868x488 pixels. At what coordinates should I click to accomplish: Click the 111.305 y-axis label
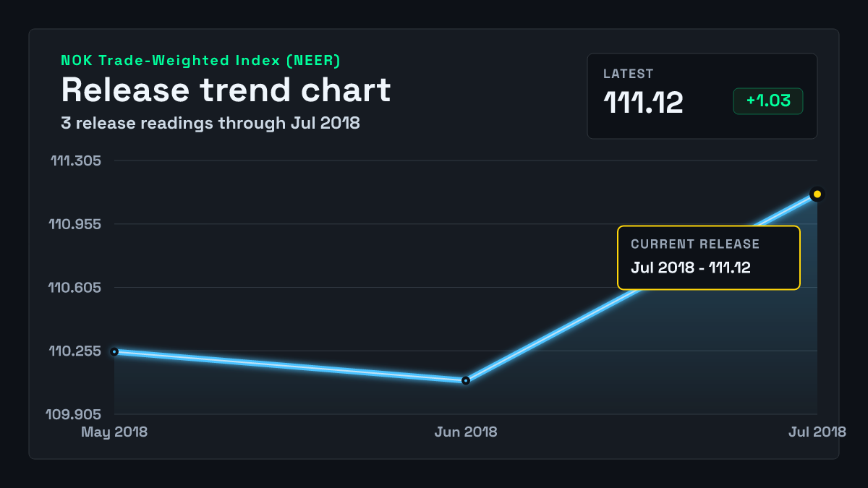[76, 160]
